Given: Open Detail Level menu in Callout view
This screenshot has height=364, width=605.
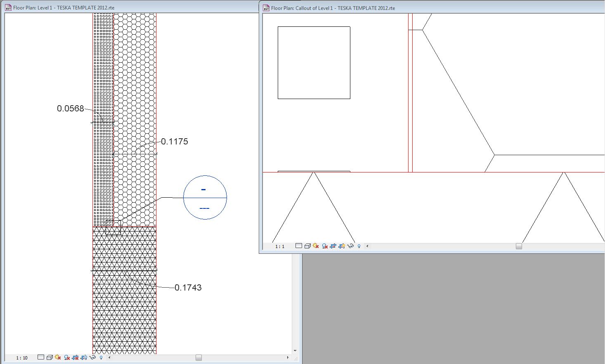Looking at the screenshot, I should [299, 246].
